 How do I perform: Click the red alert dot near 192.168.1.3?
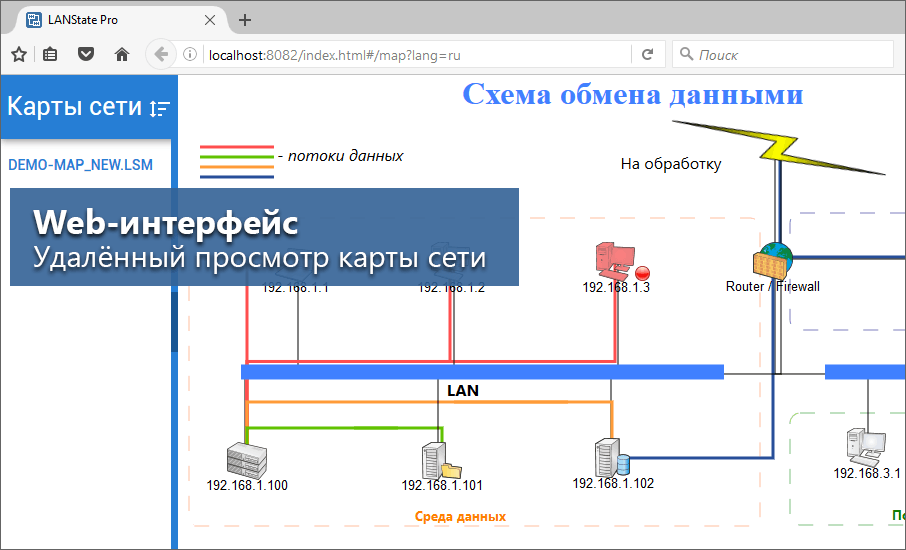click(x=643, y=273)
